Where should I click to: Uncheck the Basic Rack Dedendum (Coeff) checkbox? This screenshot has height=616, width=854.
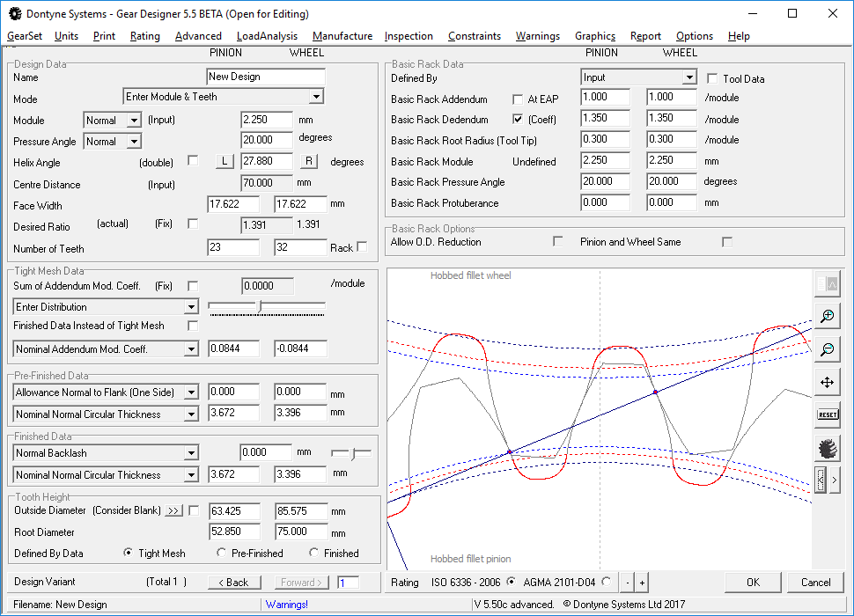click(x=518, y=119)
